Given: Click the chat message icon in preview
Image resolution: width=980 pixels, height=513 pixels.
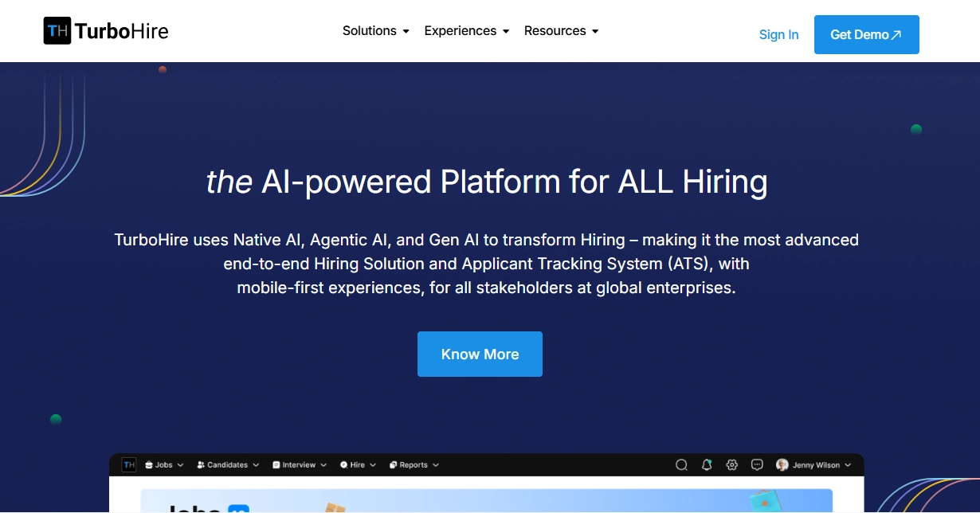Looking at the screenshot, I should pyautogui.click(x=758, y=465).
